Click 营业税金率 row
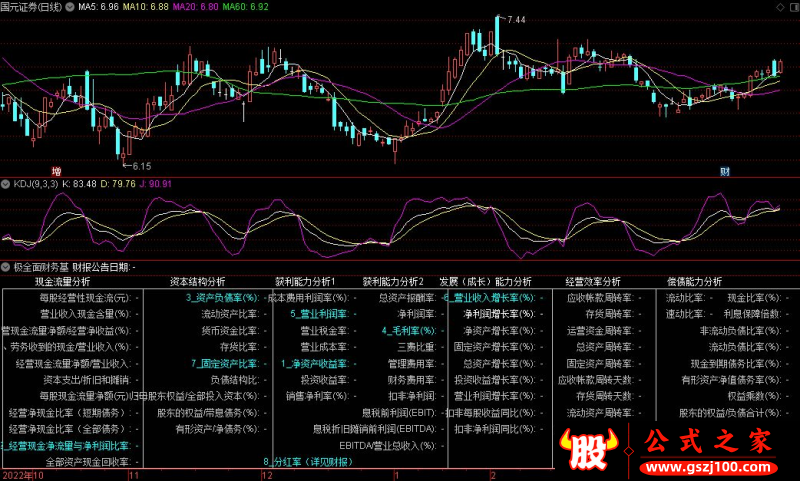This screenshot has height=481, width=800. pyautogui.click(x=324, y=331)
